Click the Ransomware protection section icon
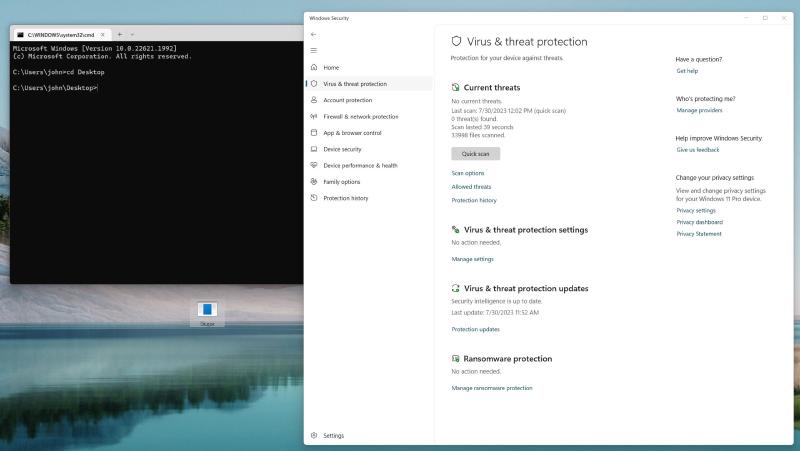The width and height of the screenshot is (800, 451). 456,359
